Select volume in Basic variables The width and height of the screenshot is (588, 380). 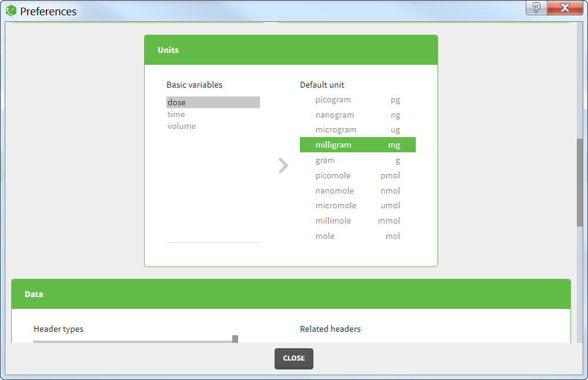point(182,126)
